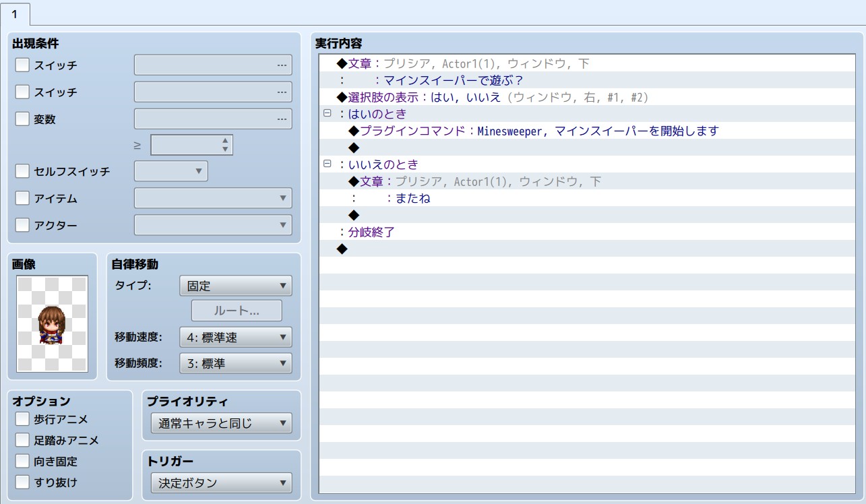Click the variable value stepper arrows
866x504 pixels.
pyautogui.click(x=225, y=145)
